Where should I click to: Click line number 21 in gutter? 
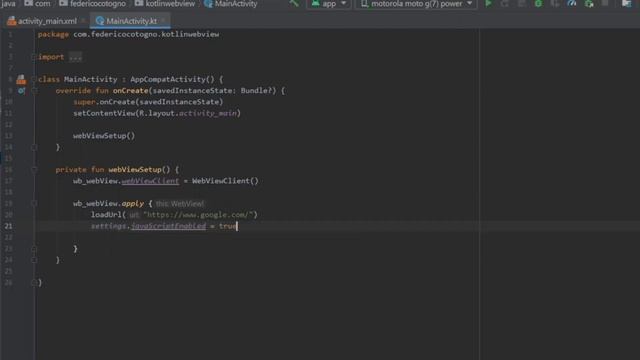pyautogui.click(x=8, y=226)
